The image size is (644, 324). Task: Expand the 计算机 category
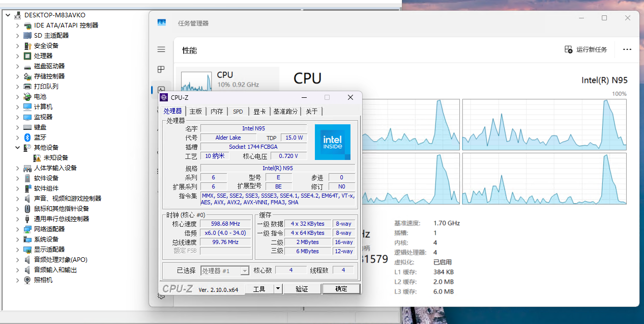[x=17, y=106]
